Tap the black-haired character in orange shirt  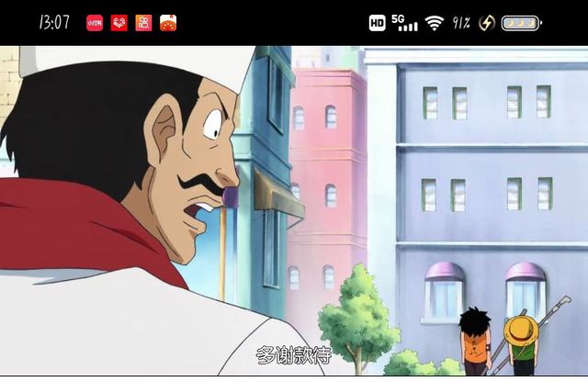(x=476, y=340)
